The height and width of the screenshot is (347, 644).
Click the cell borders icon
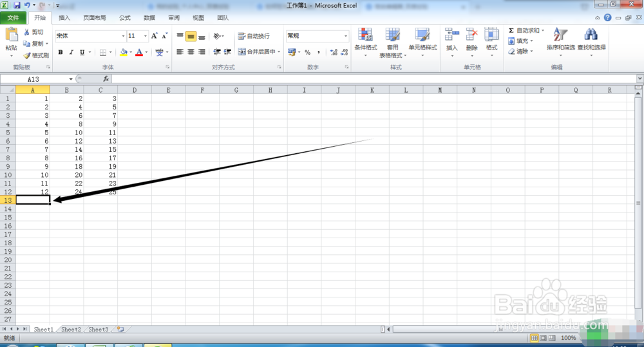103,52
